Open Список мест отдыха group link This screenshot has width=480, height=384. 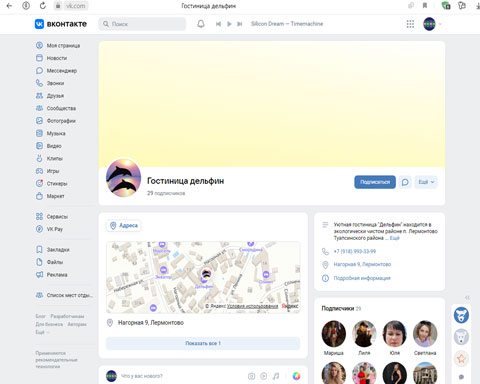pyautogui.click(x=64, y=295)
